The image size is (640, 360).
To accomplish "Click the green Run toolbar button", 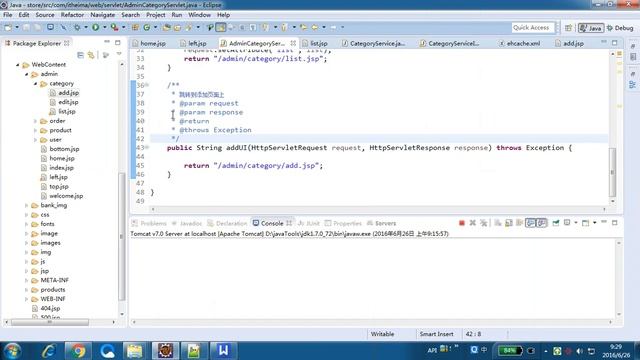I will tap(96, 27).
